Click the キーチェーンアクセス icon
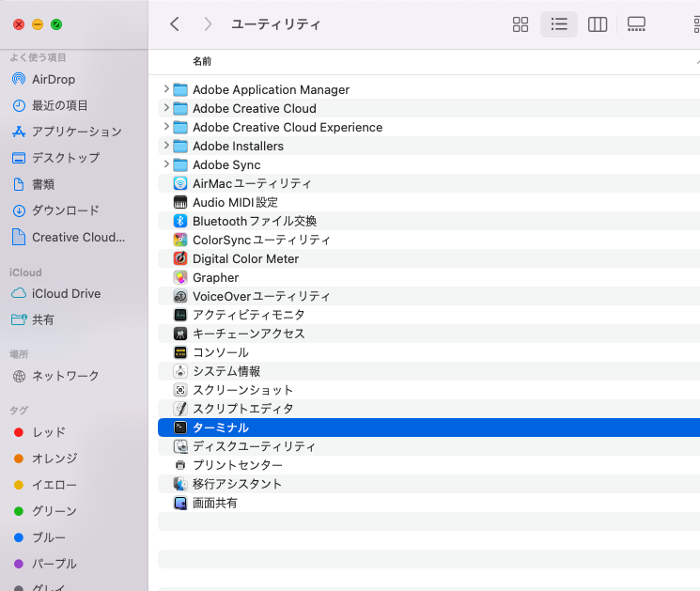This screenshot has height=591, width=700. click(x=180, y=334)
